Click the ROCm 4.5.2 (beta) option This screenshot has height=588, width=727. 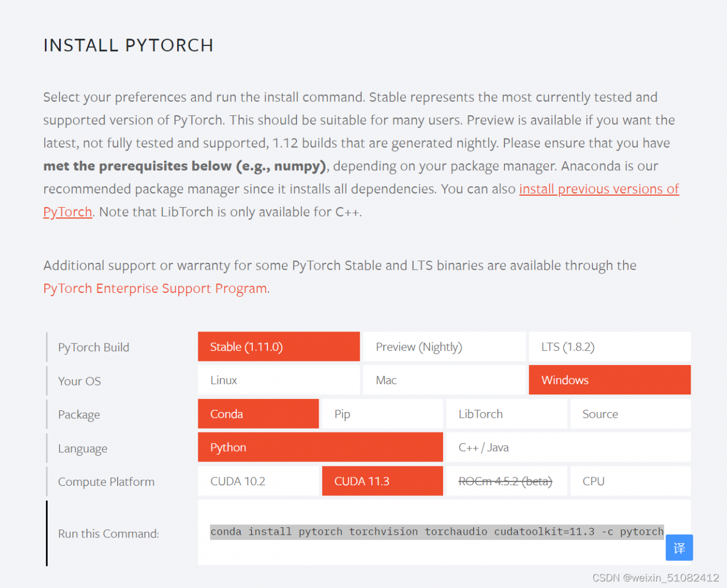(x=506, y=481)
